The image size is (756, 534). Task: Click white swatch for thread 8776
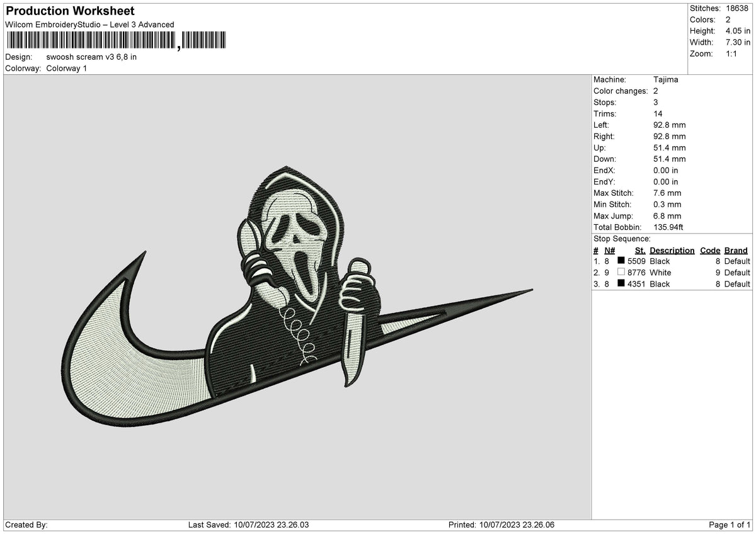pyautogui.click(x=621, y=273)
